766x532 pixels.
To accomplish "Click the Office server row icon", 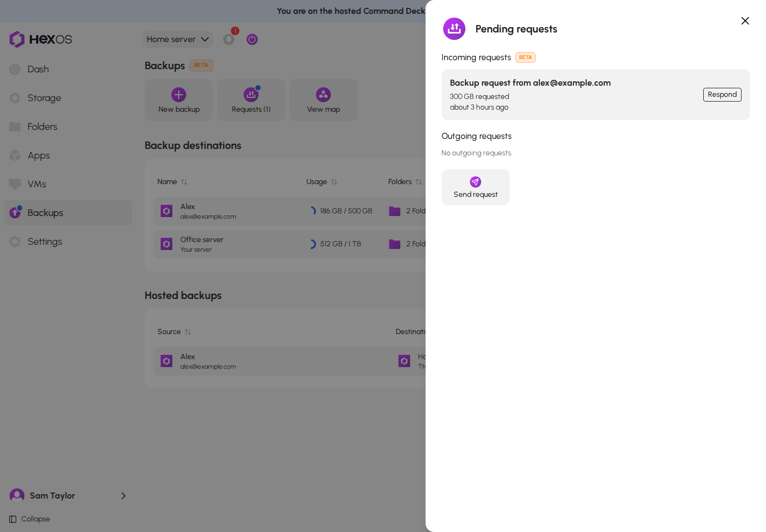I will tap(166, 244).
